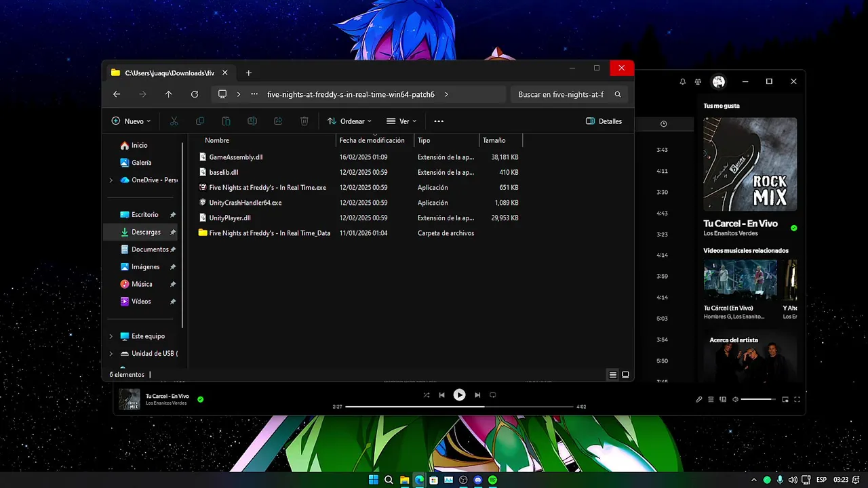Seek in Spotify song progress bar
The height and width of the screenshot is (488, 868).
pyautogui.click(x=459, y=407)
